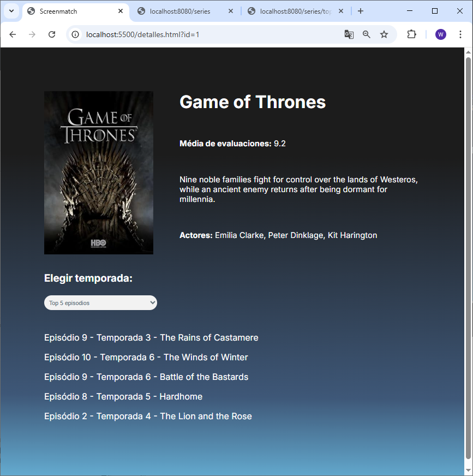The width and height of the screenshot is (473, 476).
Task: Reload the page with the refresh icon
Action: pyautogui.click(x=52, y=34)
